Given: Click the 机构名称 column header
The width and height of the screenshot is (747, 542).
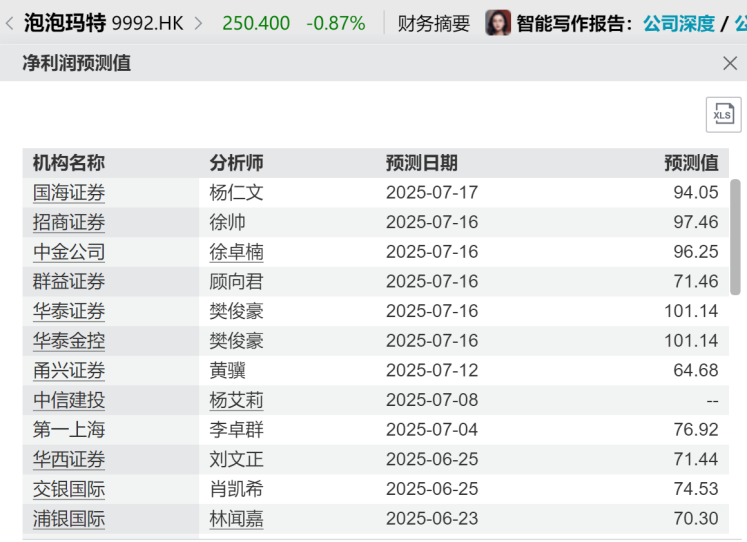Looking at the screenshot, I should click(69, 163).
